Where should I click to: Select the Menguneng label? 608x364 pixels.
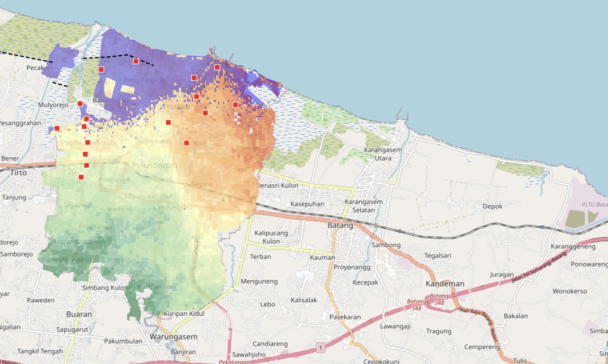[x=259, y=281]
